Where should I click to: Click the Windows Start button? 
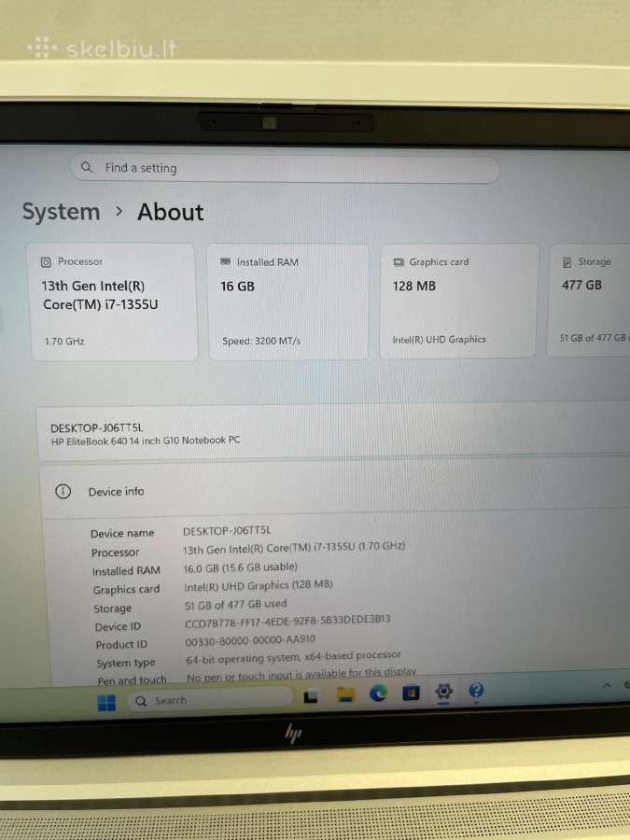click(106, 702)
